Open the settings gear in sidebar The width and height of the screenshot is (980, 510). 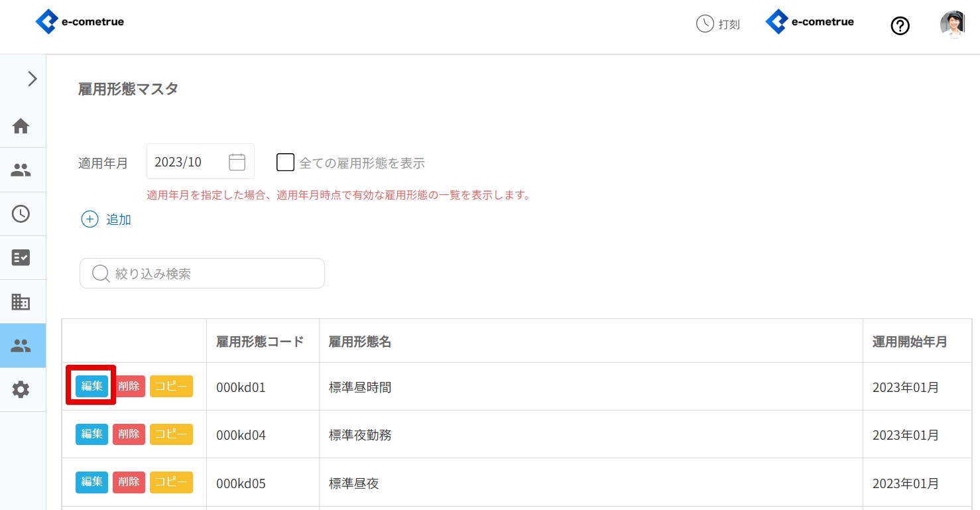(x=21, y=389)
